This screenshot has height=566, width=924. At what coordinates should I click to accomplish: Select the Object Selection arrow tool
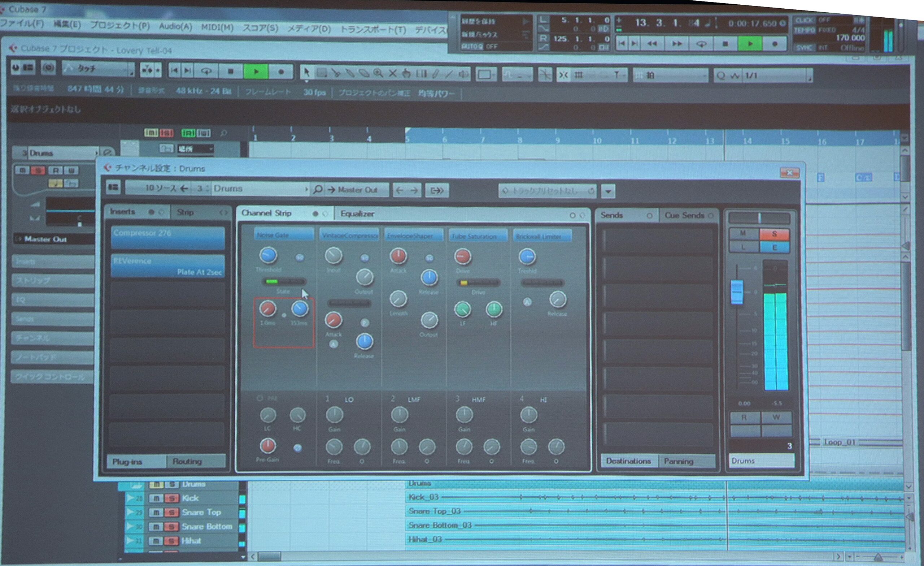[x=306, y=73]
